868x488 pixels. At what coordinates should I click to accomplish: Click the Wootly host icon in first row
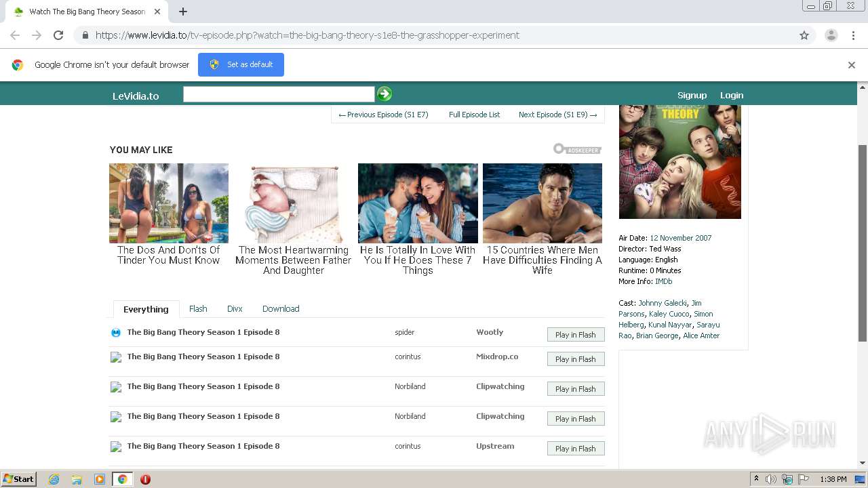pyautogui.click(x=116, y=333)
